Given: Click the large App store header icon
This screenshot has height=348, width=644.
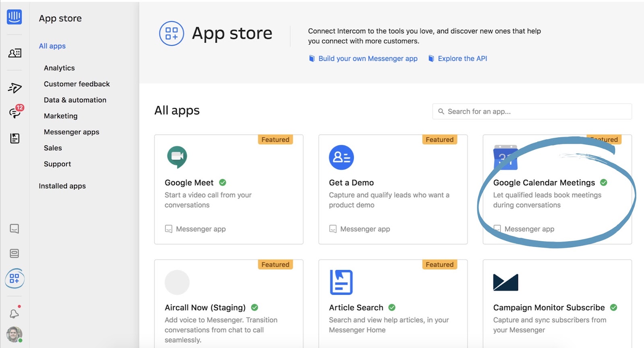Looking at the screenshot, I should point(171,33).
